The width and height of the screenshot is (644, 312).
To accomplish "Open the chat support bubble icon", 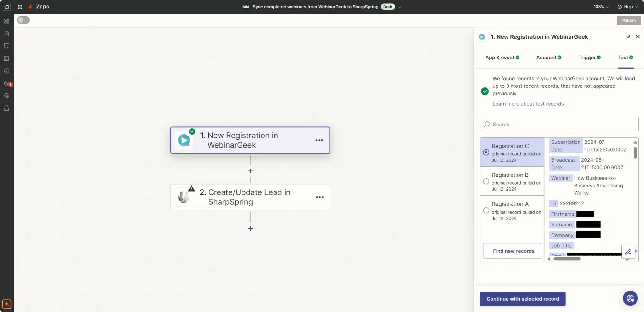I will [x=630, y=298].
